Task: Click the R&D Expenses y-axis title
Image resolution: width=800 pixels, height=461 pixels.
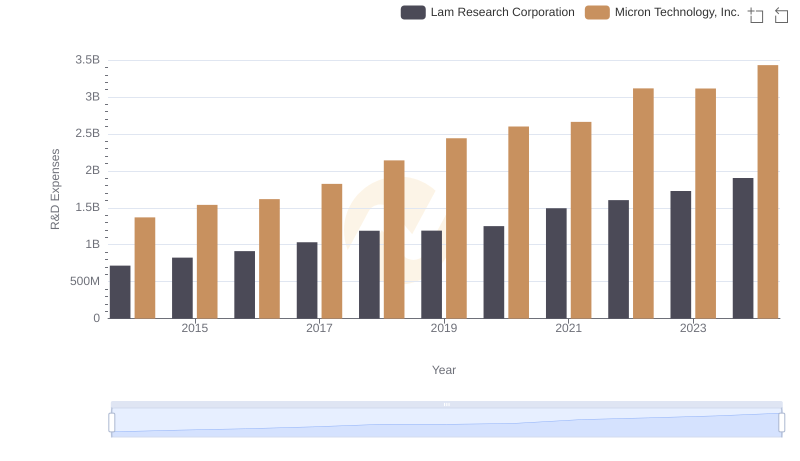Action: [56, 189]
